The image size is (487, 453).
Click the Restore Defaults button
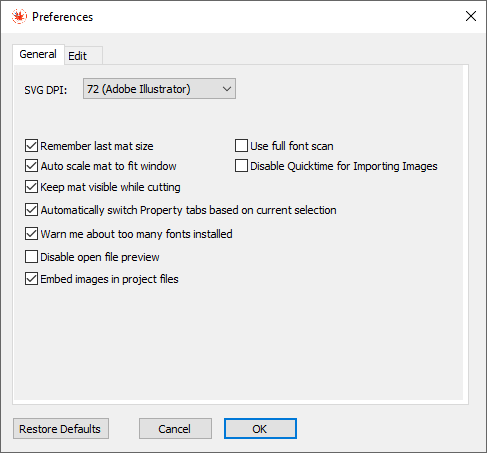(x=61, y=429)
